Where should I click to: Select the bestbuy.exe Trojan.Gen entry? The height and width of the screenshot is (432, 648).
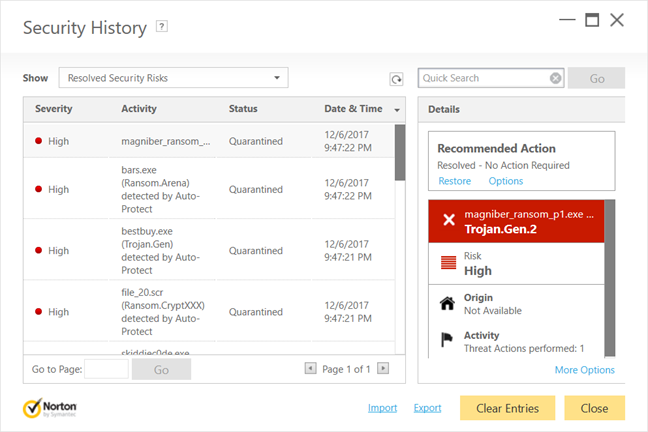[161, 251]
